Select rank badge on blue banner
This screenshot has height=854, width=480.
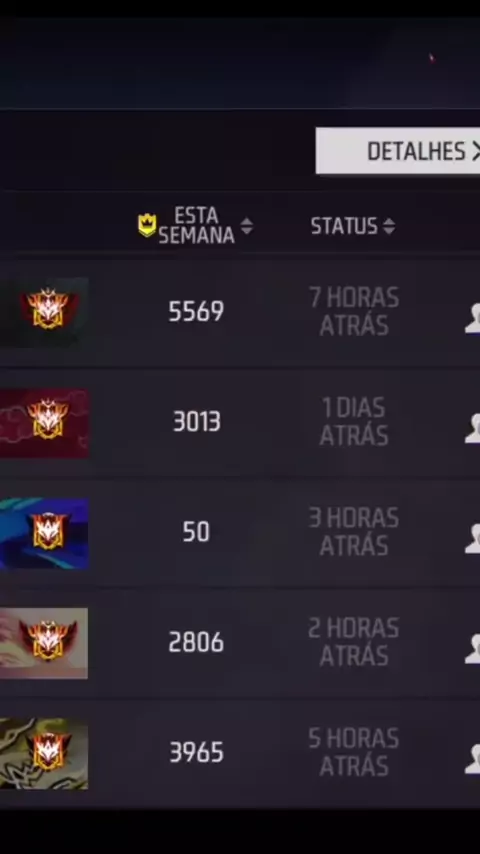pos(48,530)
